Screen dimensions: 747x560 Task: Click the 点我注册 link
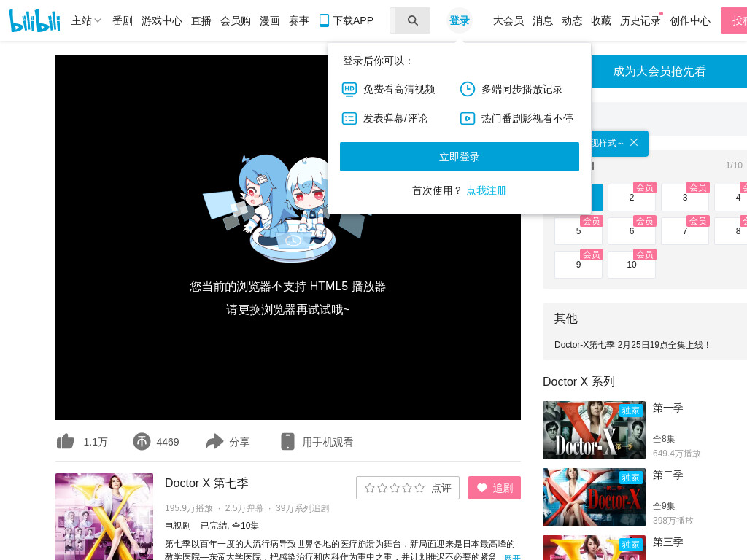point(486,190)
